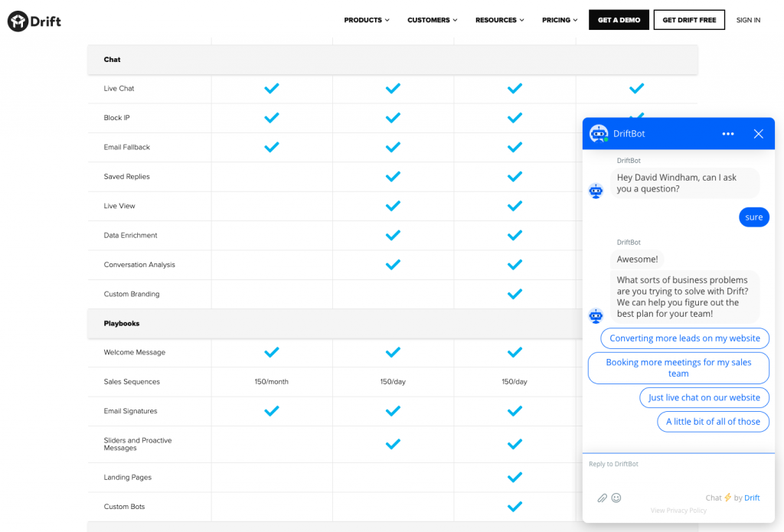Viewport: 784px width, 532px height.
Task: Click the '150/month' Sales Sequences value
Action: click(x=272, y=382)
